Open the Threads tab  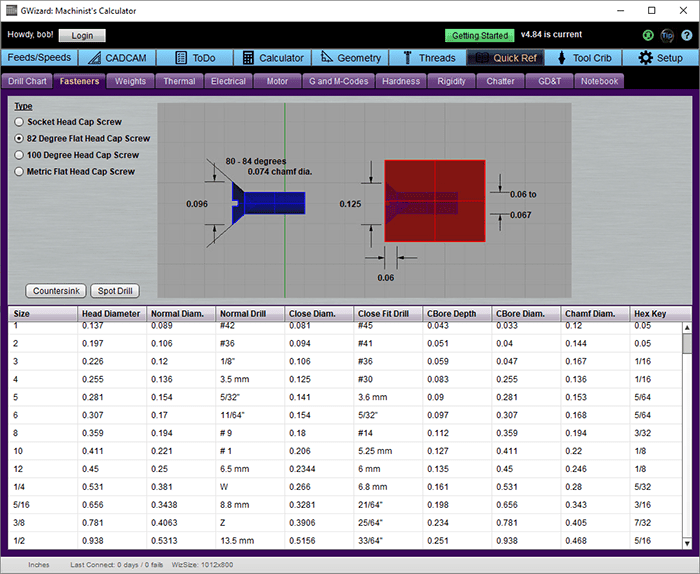(428, 58)
